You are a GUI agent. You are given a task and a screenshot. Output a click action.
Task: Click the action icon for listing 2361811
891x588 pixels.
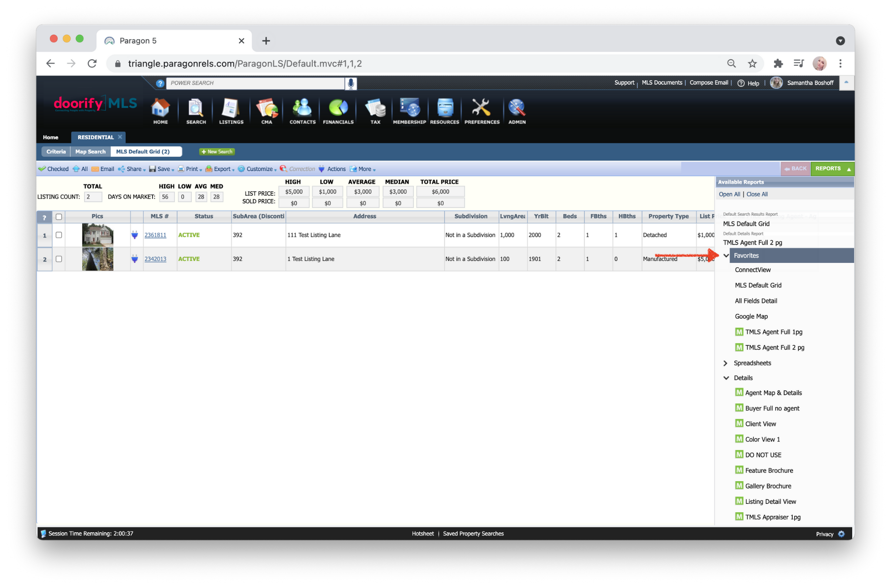135,235
